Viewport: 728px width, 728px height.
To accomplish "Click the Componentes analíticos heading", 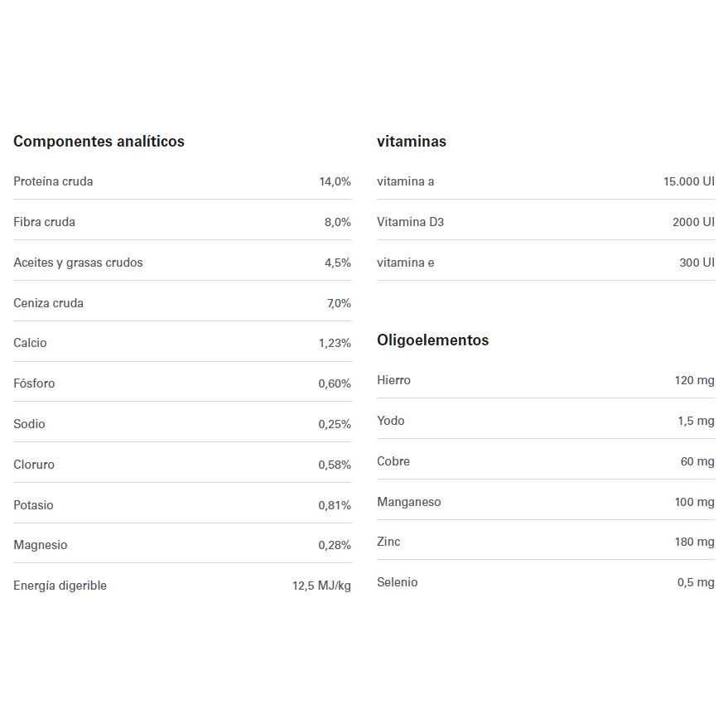I will pyautogui.click(x=99, y=142).
